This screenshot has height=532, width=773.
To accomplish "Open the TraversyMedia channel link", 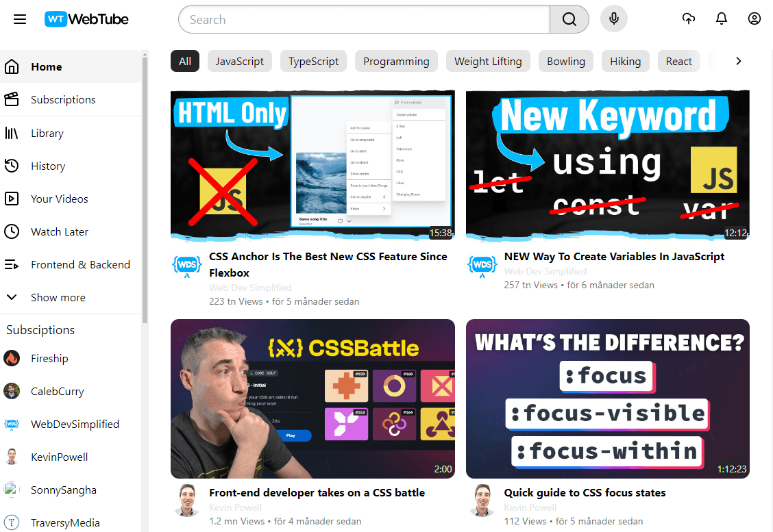I will point(71,522).
